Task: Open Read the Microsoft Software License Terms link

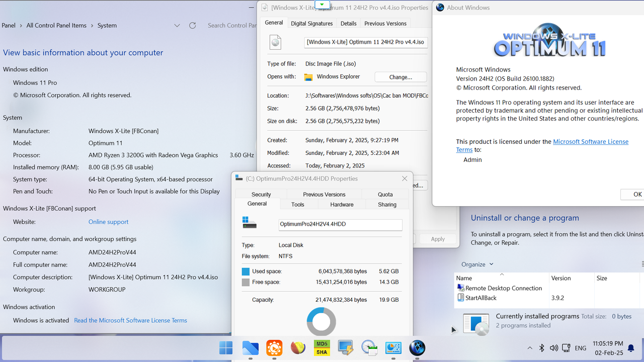Action: click(130, 320)
